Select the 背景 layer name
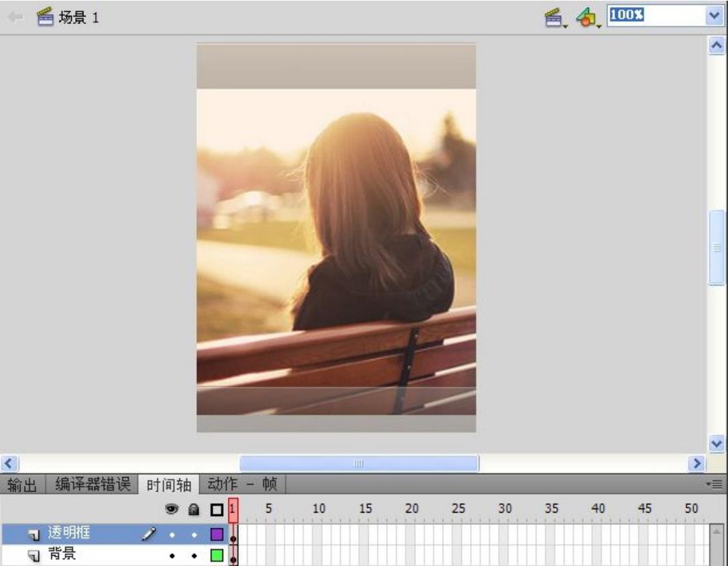 point(62,555)
